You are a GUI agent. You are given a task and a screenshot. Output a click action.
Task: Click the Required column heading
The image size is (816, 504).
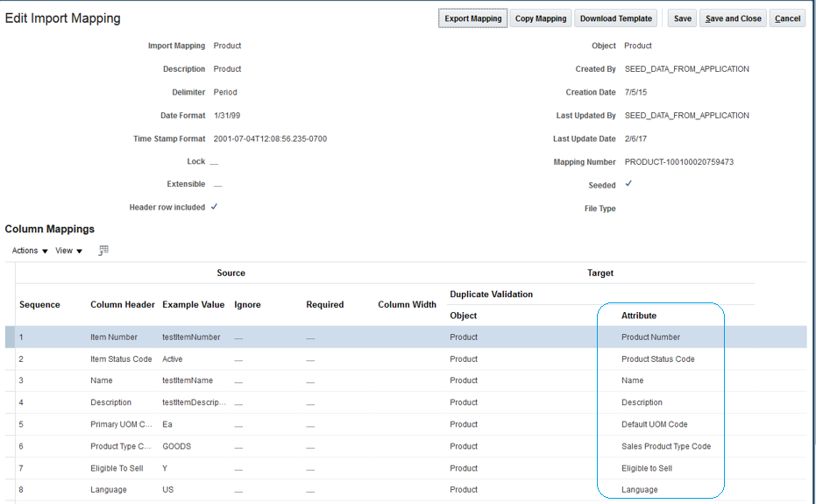324,304
